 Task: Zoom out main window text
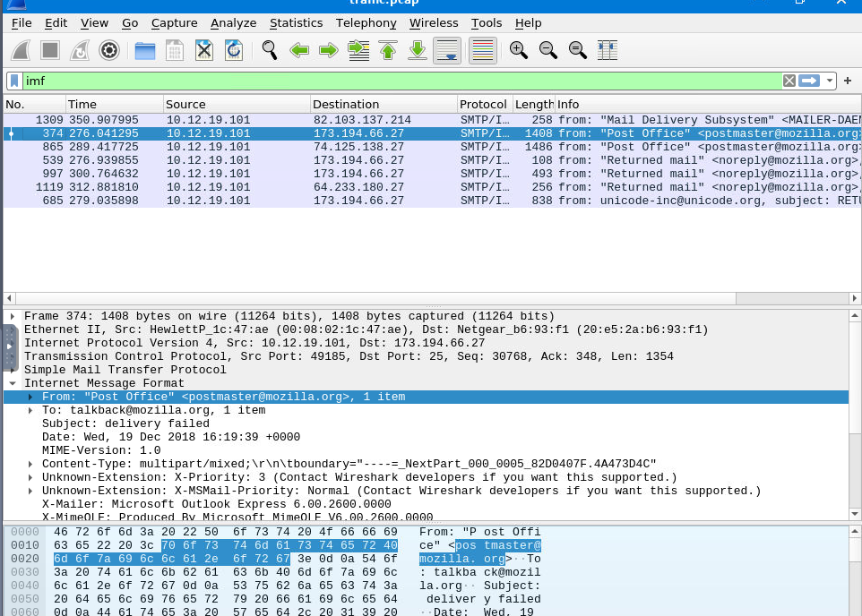click(548, 50)
